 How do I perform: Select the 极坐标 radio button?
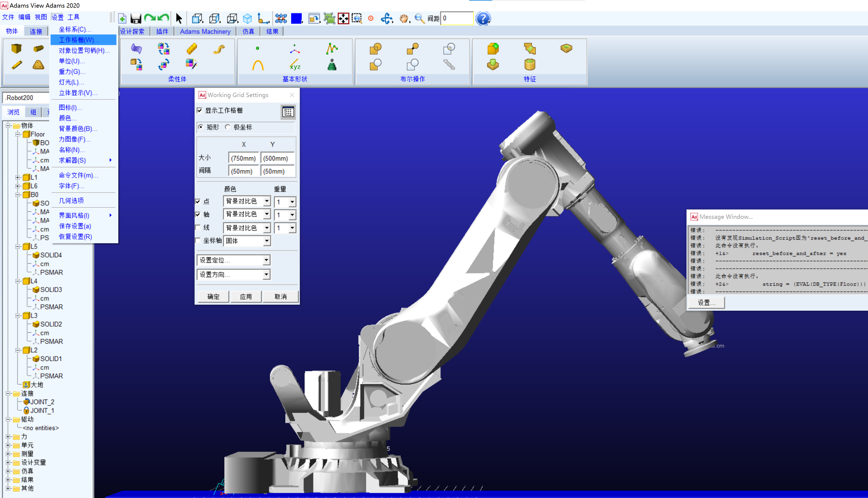coord(228,127)
